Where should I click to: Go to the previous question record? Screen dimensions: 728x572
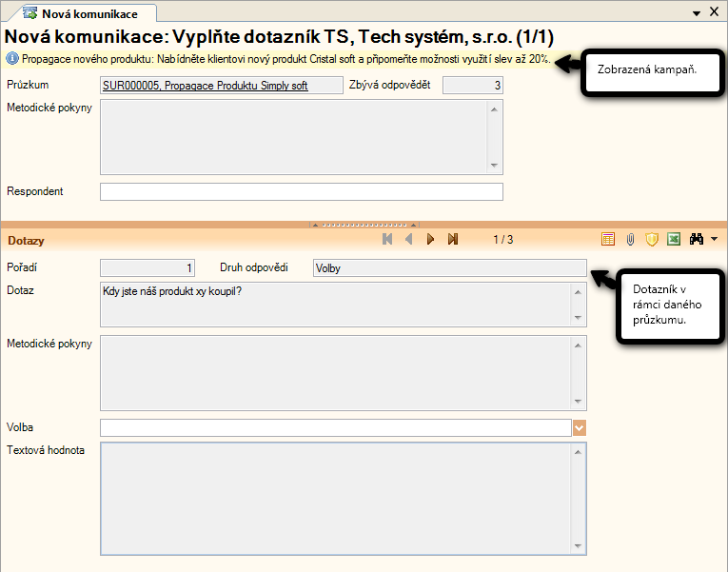point(409,240)
